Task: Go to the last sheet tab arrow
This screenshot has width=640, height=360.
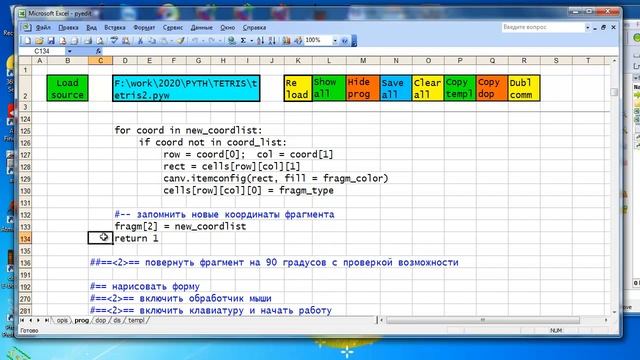Action: pos(47,320)
